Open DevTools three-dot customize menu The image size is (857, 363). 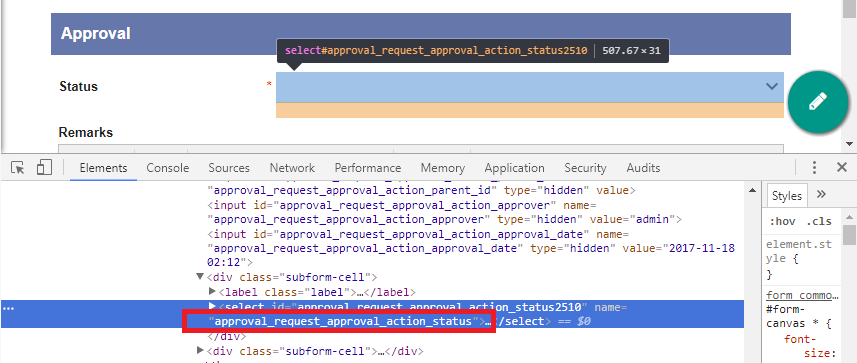click(x=814, y=167)
